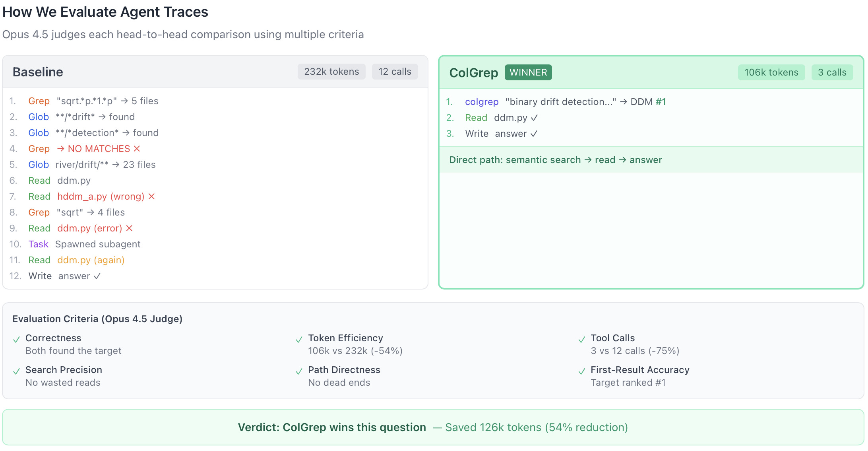Click the Correctness criterion checkmark
The height and width of the screenshot is (451, 868).
click(16, 340)
